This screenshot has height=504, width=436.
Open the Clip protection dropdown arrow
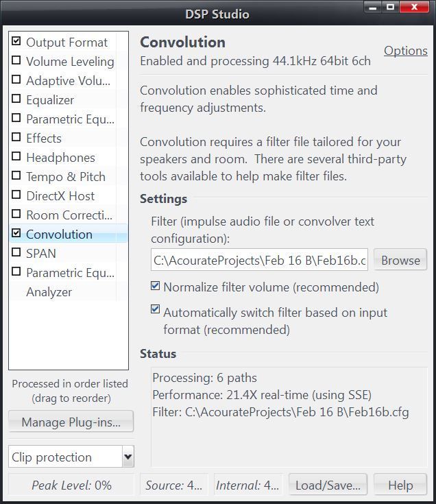[128, 457]
